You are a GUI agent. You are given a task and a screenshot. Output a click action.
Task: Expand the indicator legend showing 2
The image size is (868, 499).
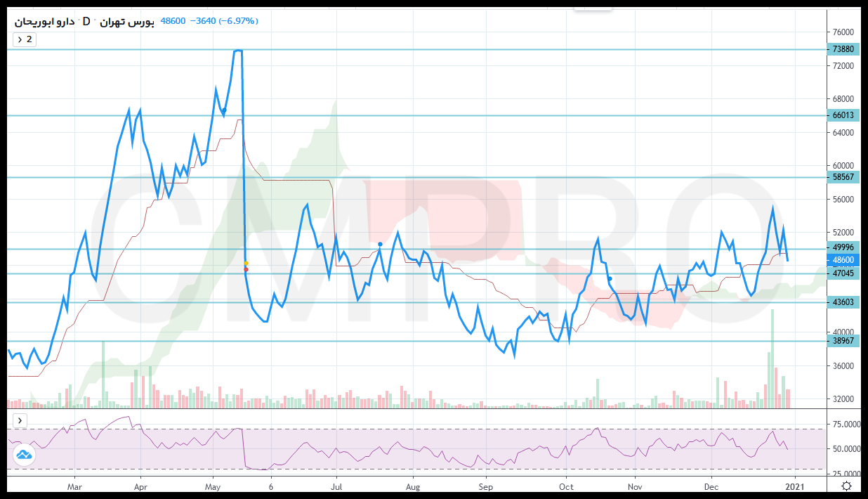point(25,39)
